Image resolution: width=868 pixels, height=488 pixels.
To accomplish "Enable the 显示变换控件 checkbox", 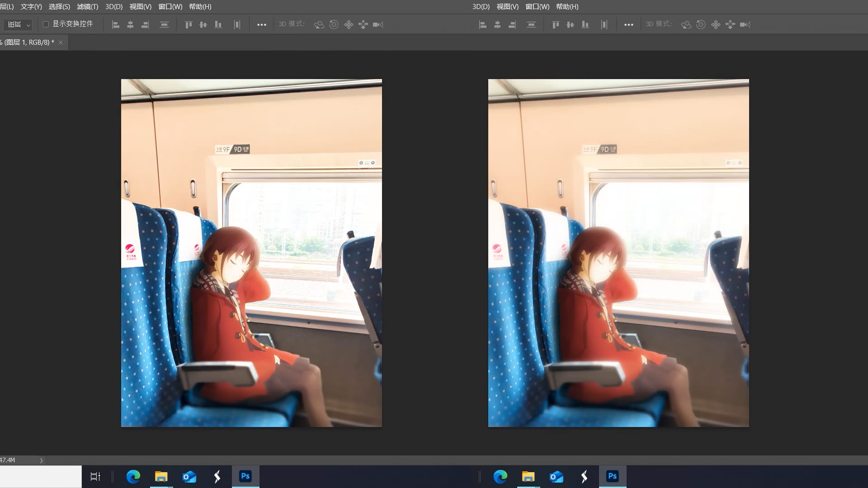I will coord(46,24).
